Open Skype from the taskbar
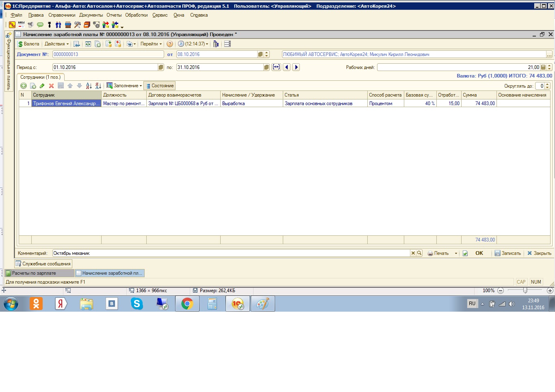This screenshot has width=555, height=392. 137,304
